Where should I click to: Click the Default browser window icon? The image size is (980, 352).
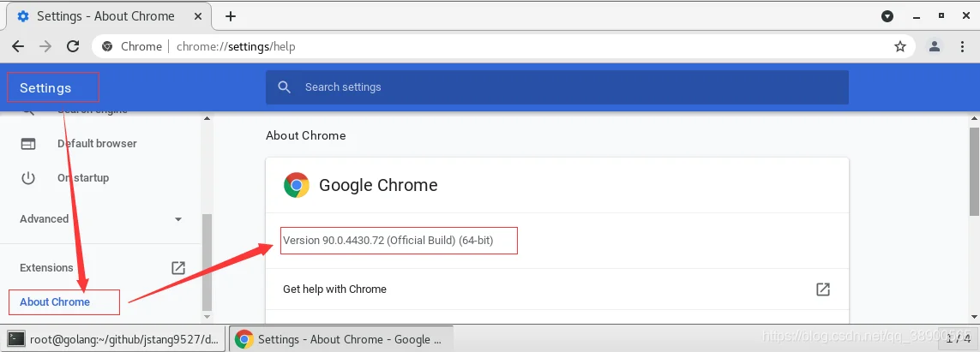[x=28, y=144]
